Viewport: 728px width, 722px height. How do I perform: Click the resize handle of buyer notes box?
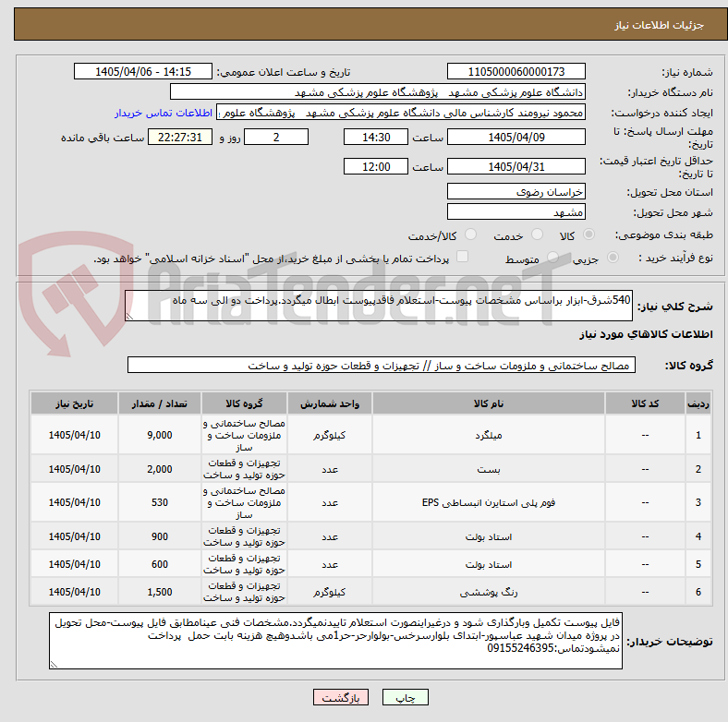click(x=54, y=664)
